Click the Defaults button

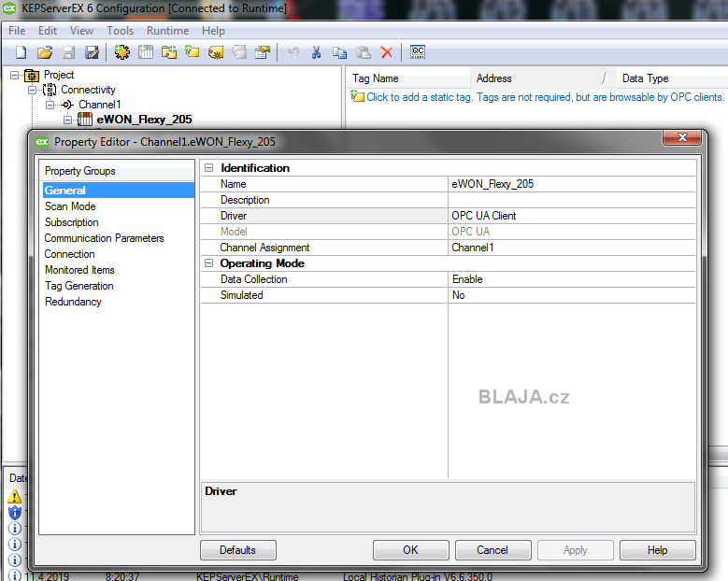point(238,550)
